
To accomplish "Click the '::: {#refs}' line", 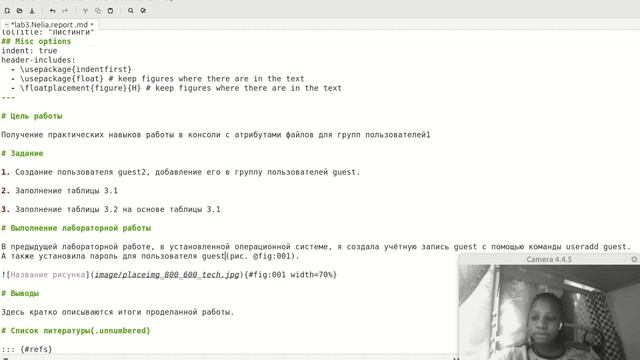I will 27,349.
